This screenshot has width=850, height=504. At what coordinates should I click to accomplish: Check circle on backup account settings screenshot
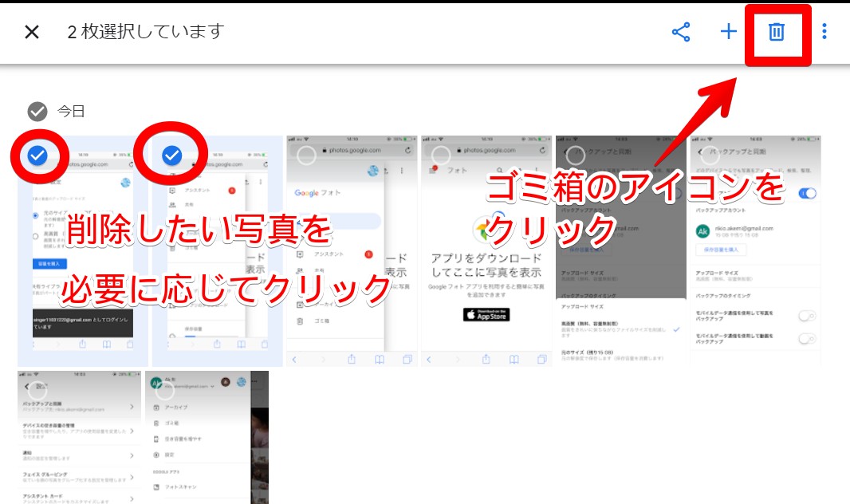point(709,156)
